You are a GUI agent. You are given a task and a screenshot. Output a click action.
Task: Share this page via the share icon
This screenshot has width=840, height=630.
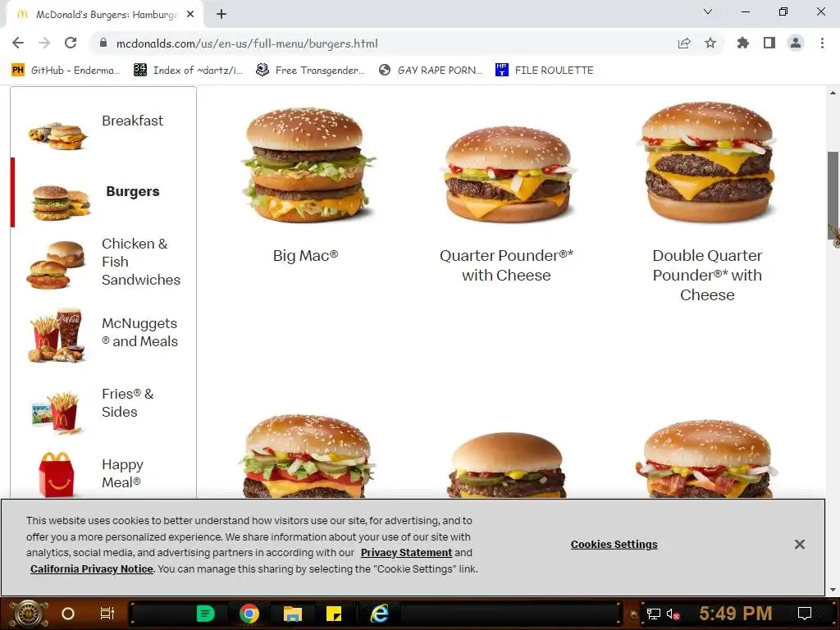(684, 43)
